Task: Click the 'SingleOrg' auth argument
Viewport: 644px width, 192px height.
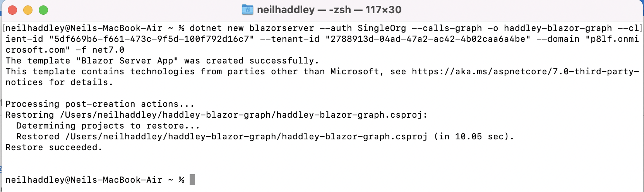Action: [382, 28]
